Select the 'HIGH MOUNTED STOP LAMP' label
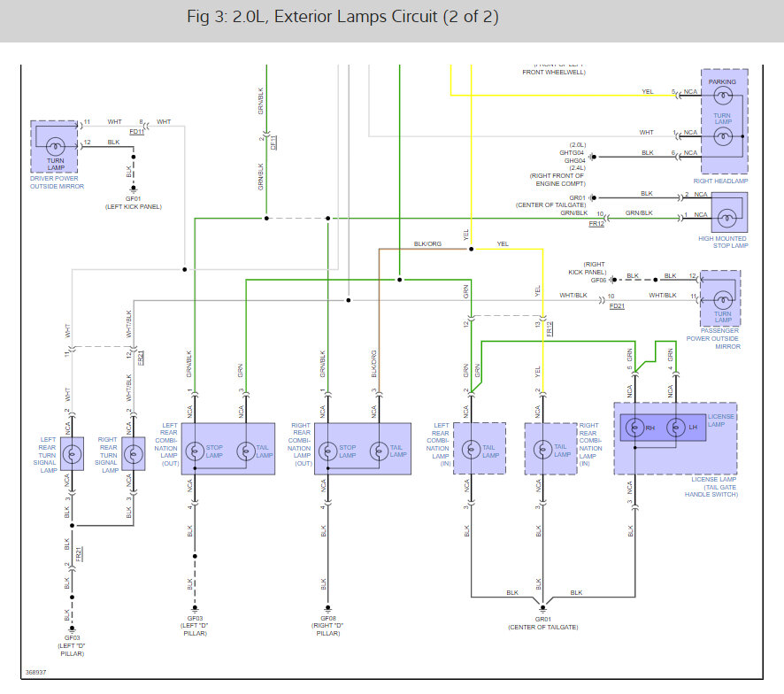Screen dimensions: 784x694 point(723,243)
